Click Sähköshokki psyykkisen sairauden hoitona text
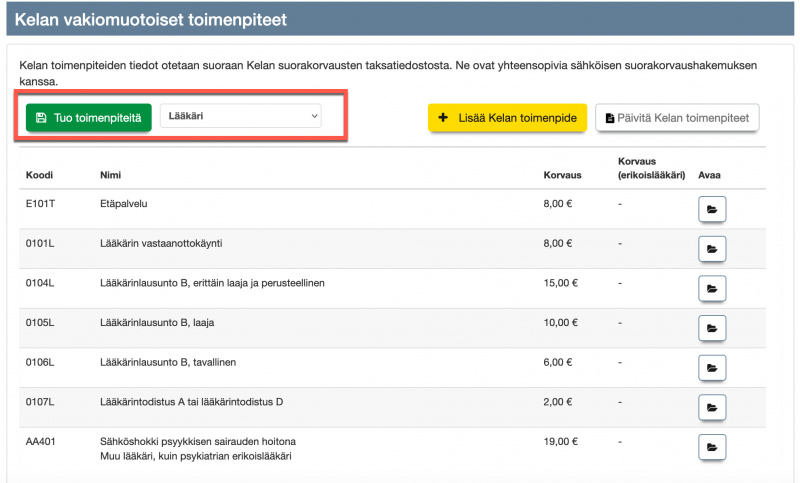Image resolution: width=800 pixels, height=483 pixels. click(198, 442)
